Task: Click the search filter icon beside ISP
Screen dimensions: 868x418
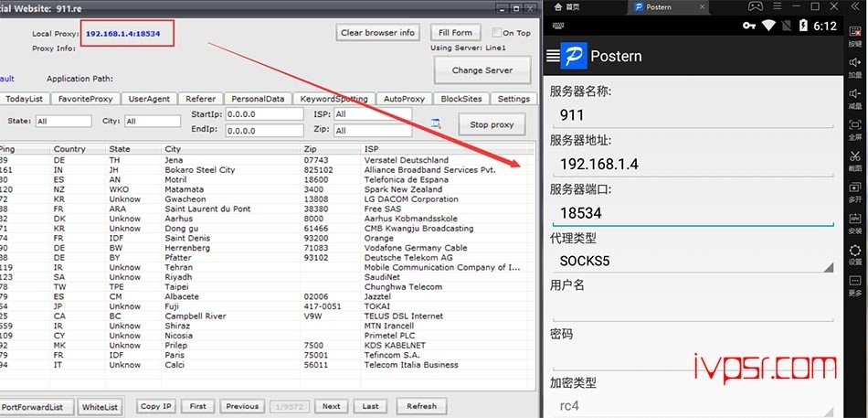Action: pos(436,123)
